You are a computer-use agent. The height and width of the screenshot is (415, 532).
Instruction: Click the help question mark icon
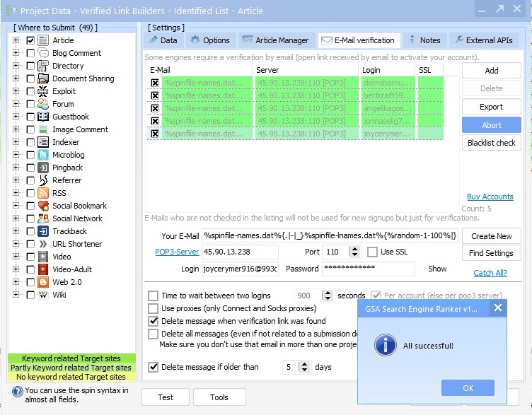point(17,392)
